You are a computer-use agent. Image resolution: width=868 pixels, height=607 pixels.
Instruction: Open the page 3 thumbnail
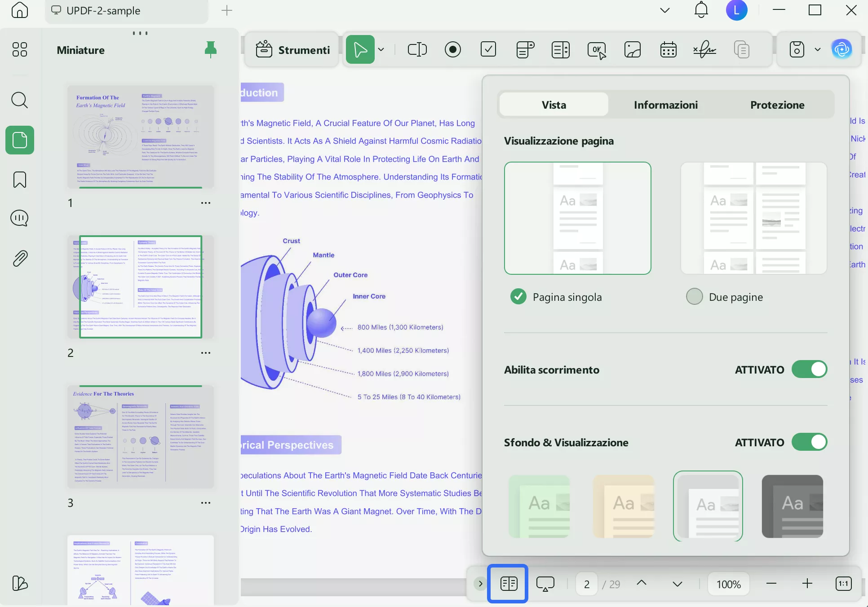(140, 436)
